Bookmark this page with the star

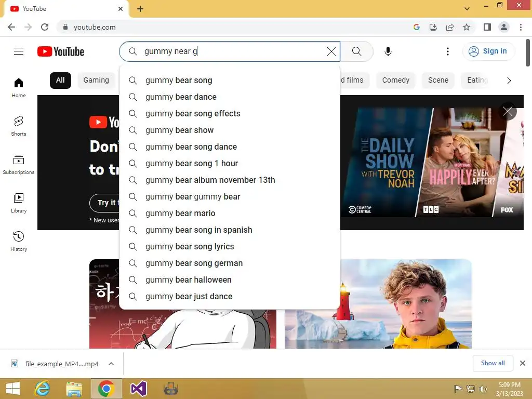pyautogui.click(x=467, y=27)
